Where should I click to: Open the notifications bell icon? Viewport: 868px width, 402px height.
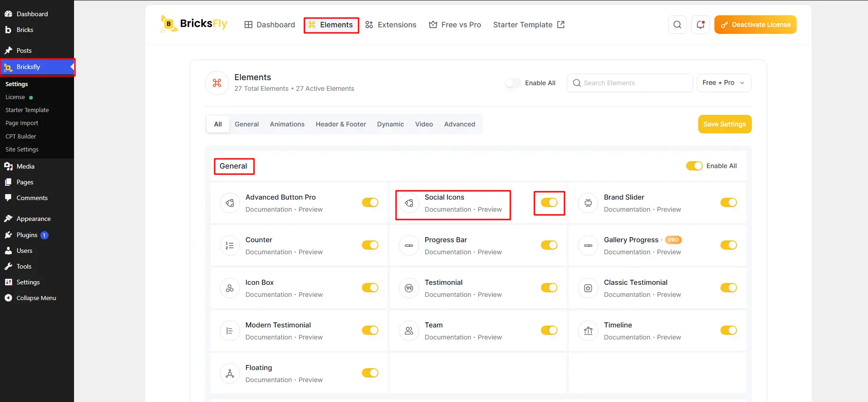click(x=701, y=25)
